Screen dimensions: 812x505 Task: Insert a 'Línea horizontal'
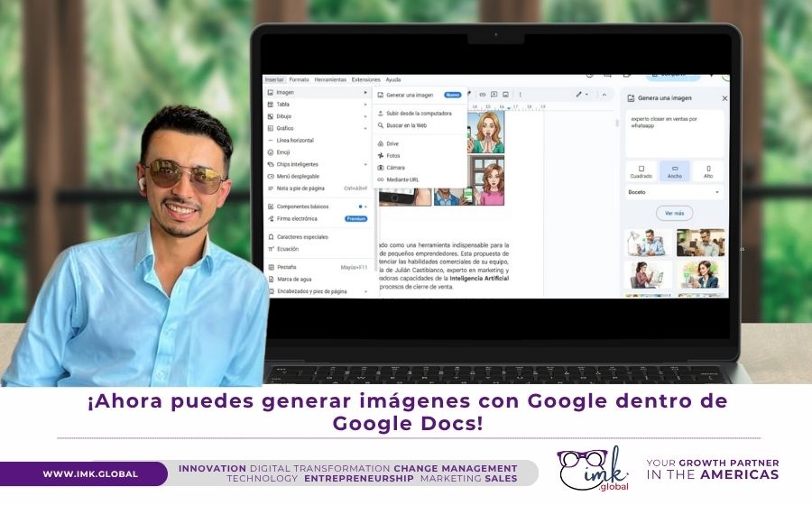296,141
